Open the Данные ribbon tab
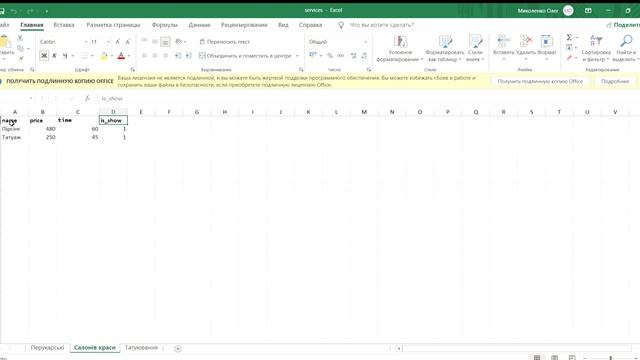Image resolution: width=640 pixels, height=360 pixels. coord(199,25)
